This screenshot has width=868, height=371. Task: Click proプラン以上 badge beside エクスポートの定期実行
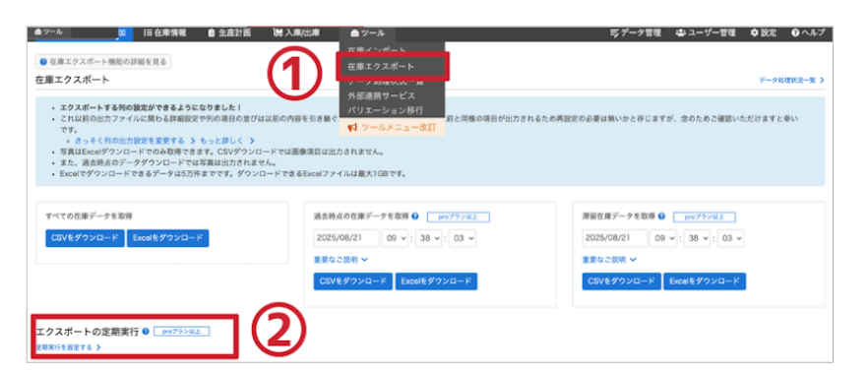(x=182, y=332)
